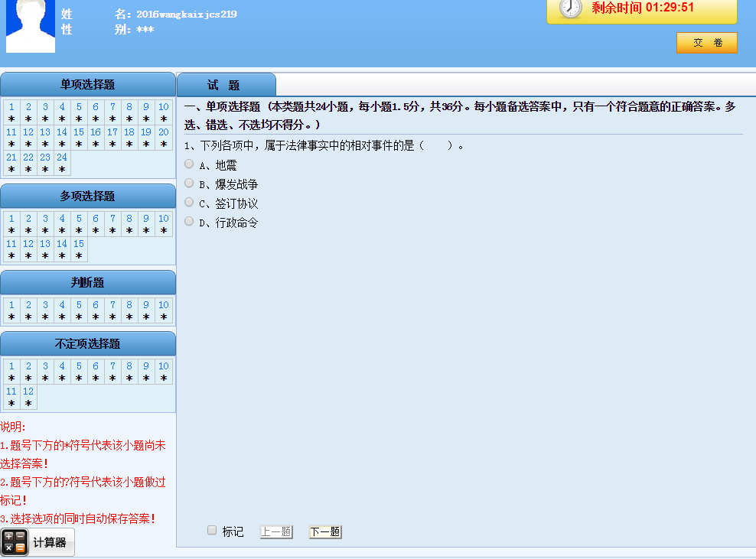Click the clock icon beside remaining time
Viewport: 756px width, 559px height.
[570, 8]
